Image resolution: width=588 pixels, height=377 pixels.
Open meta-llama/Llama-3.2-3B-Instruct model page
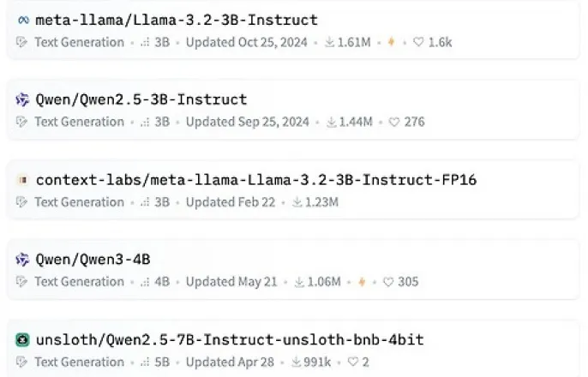click(x=177, y=20)
